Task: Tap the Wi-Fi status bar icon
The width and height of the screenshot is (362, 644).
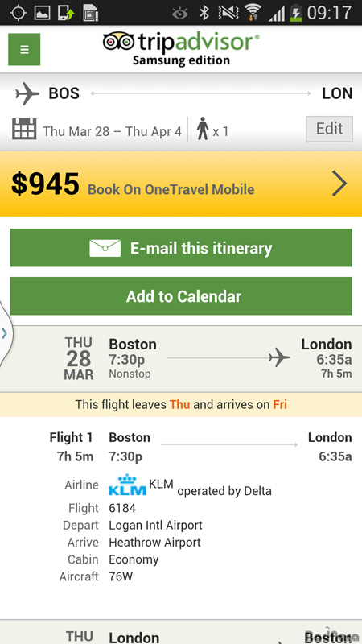Action: (x=253, y=13)
